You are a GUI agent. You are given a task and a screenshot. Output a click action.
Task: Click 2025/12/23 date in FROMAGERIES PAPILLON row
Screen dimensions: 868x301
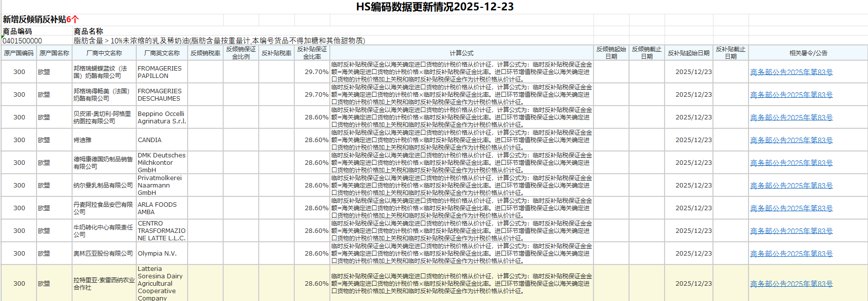pyautogui.click(x=694, y=72)
